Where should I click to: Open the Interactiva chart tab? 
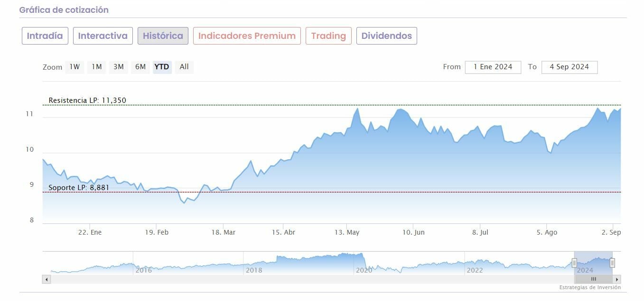point(103,36)
